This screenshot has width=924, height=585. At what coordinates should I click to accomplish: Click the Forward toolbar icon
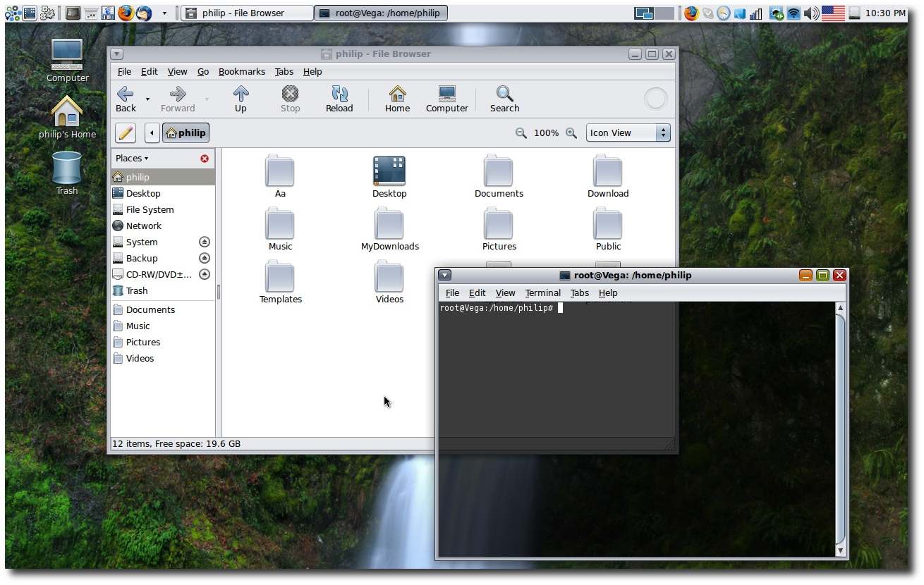pos(178,99)
